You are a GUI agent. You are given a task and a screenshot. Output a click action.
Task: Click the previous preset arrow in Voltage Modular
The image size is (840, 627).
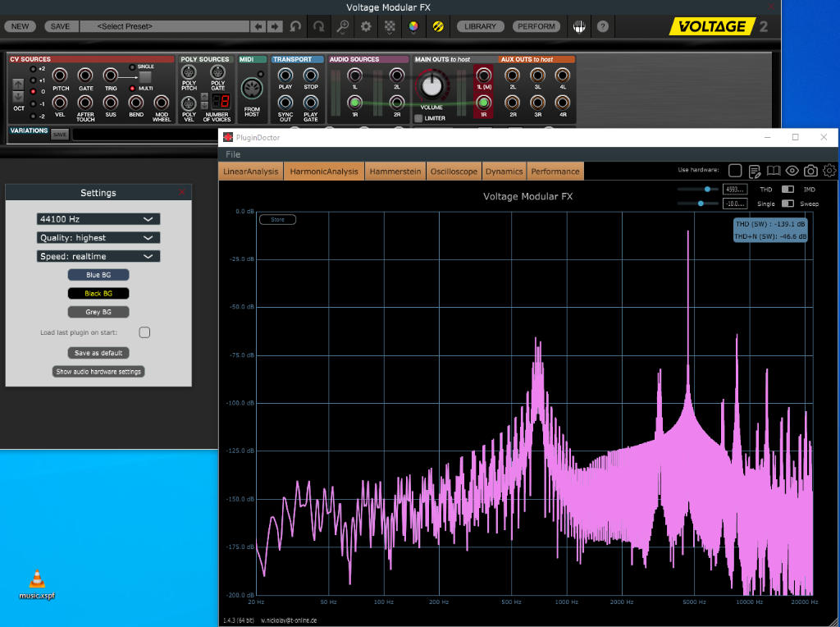(258, 26)
